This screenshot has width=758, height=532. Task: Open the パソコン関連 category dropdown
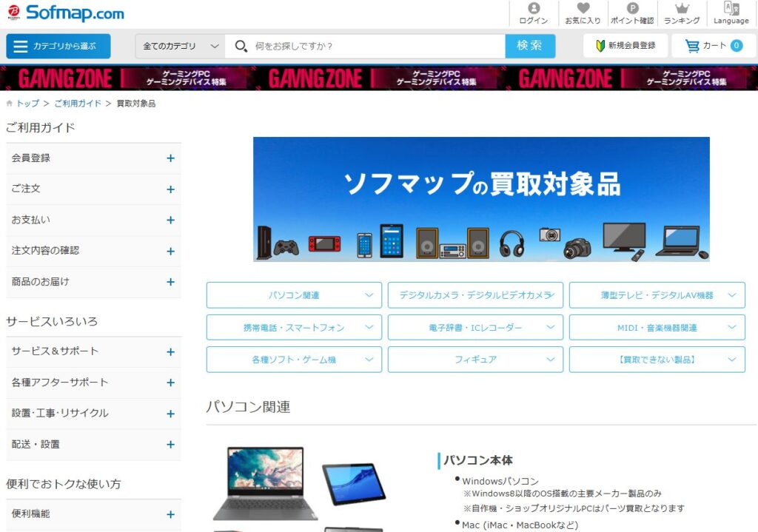pyautogui.click(x=294, y=294)
